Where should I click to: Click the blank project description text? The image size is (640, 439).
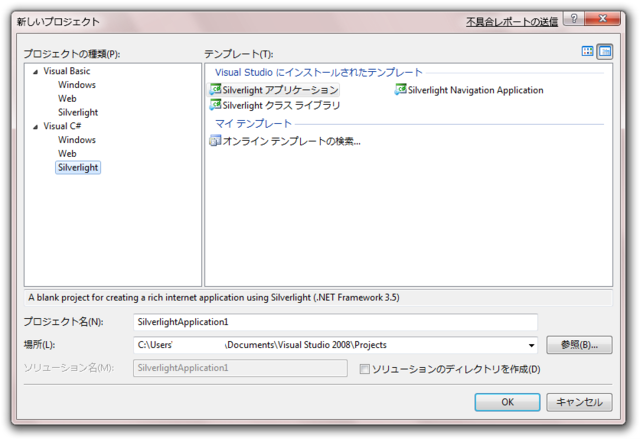tap(213, 297)
